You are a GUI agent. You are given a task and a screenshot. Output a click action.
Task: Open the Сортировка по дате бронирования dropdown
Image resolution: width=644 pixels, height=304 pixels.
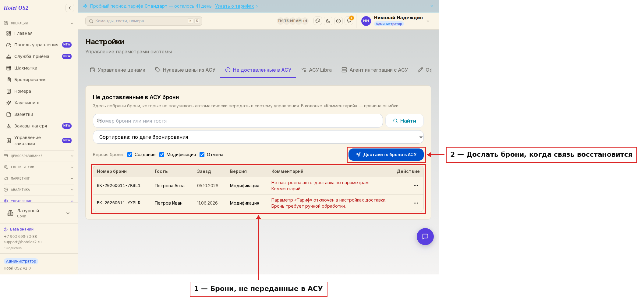(x=258, y=137)
